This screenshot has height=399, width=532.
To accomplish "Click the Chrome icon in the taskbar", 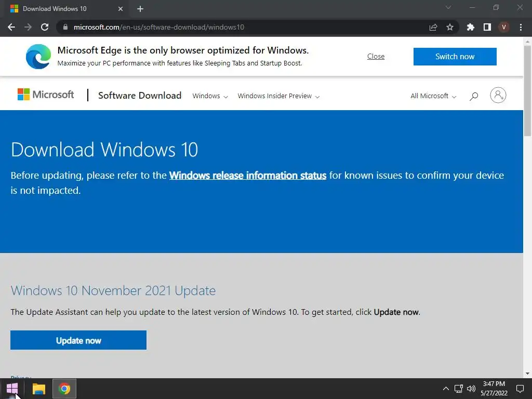I will (x=64, y=389).
